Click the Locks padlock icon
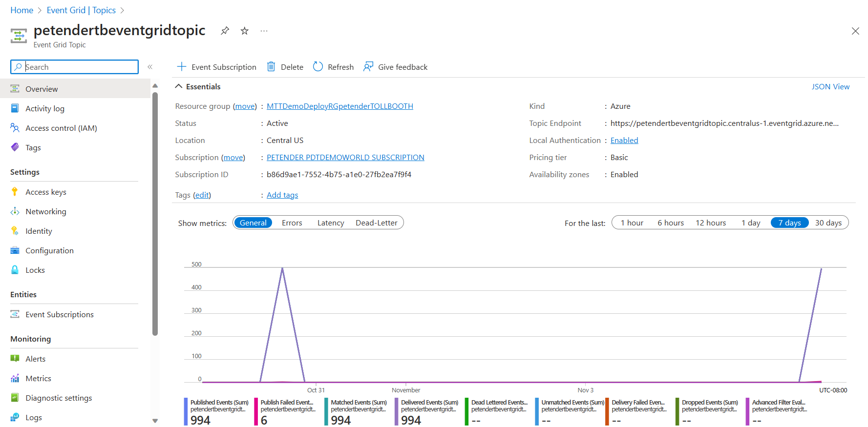 coord(15,270)
